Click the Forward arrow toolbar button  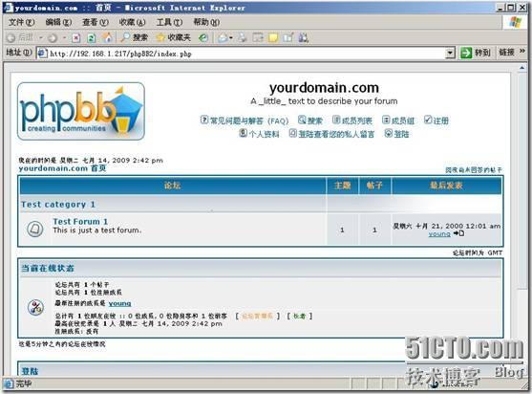point(53,37)
